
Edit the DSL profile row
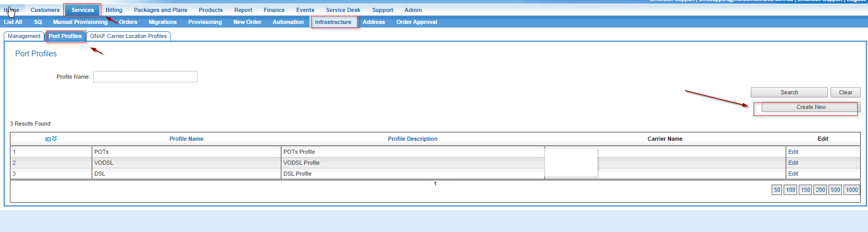pos(793,174)
